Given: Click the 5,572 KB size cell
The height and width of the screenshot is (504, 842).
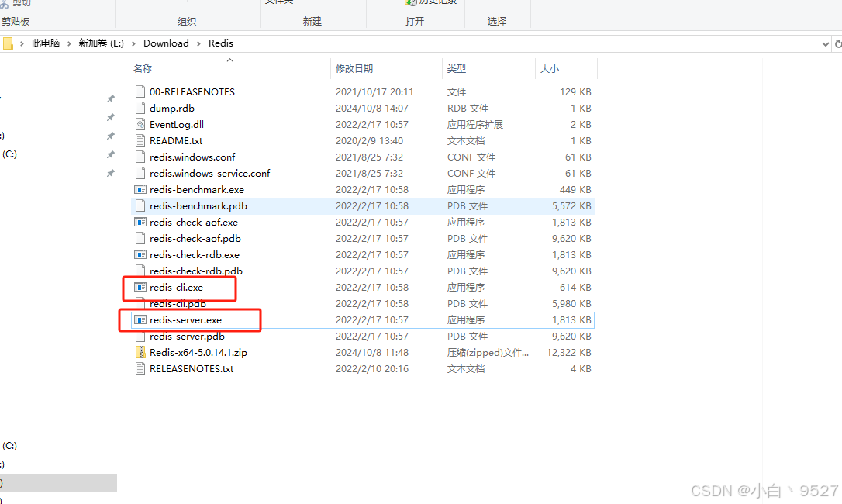Looking at the screenshot, I should click(571, 205).
